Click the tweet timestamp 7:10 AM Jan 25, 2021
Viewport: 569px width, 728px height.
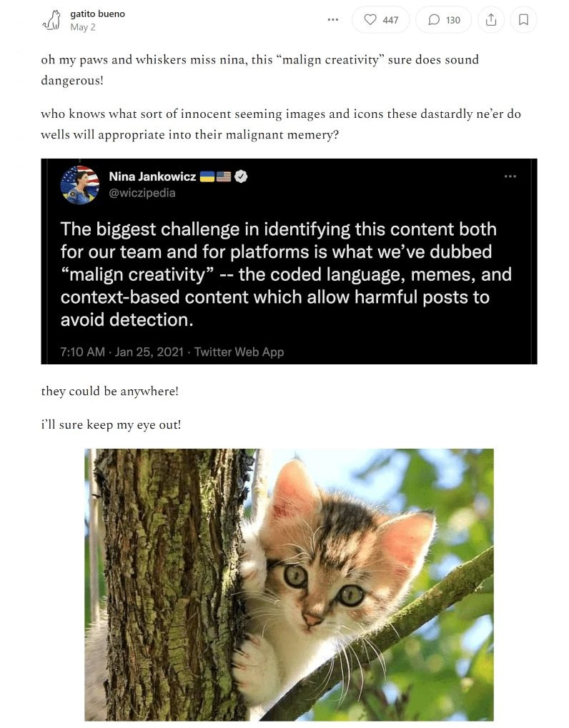(x=122, y=352)
